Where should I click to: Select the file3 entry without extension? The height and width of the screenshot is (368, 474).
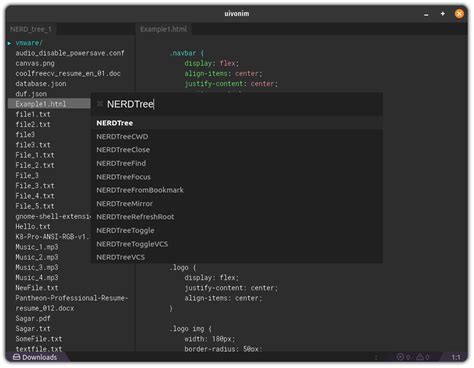25,135
